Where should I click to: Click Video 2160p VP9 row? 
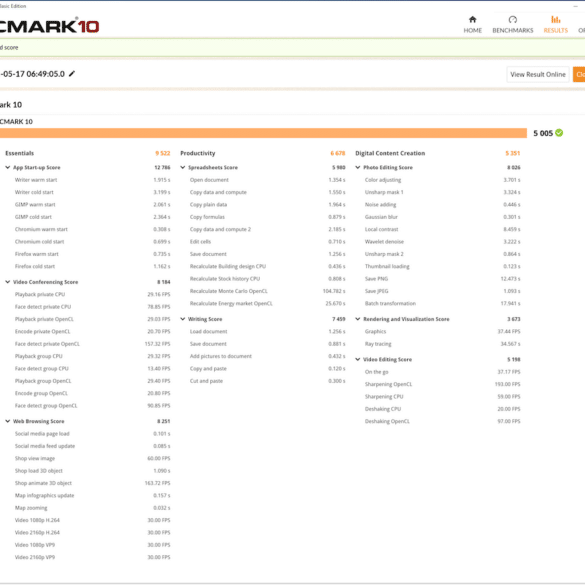93,557
